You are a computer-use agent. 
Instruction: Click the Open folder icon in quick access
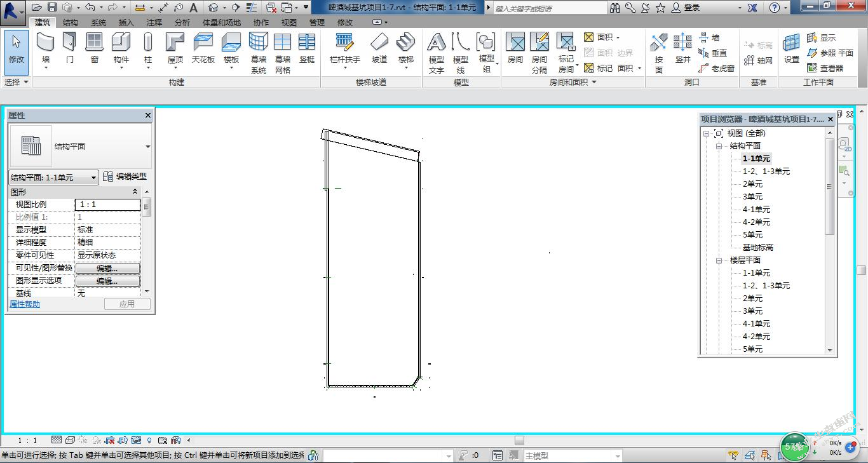(x=36, y=7)
